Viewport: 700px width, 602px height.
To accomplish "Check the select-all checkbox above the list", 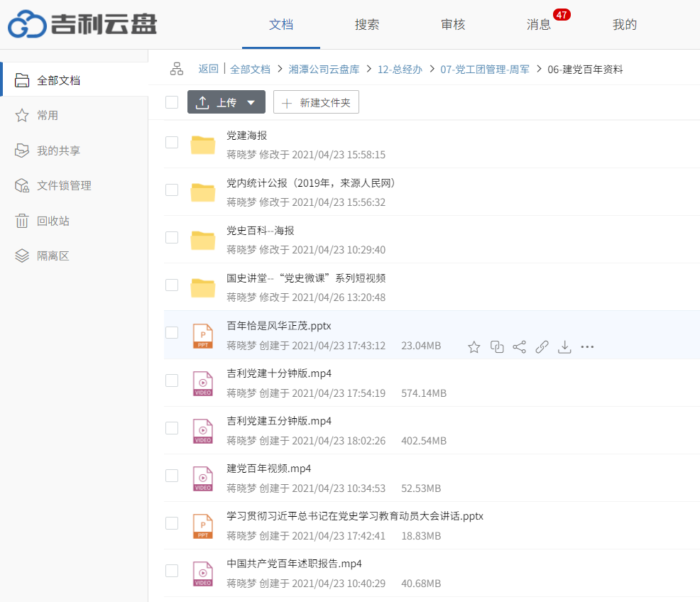I will tap(171, 102).
